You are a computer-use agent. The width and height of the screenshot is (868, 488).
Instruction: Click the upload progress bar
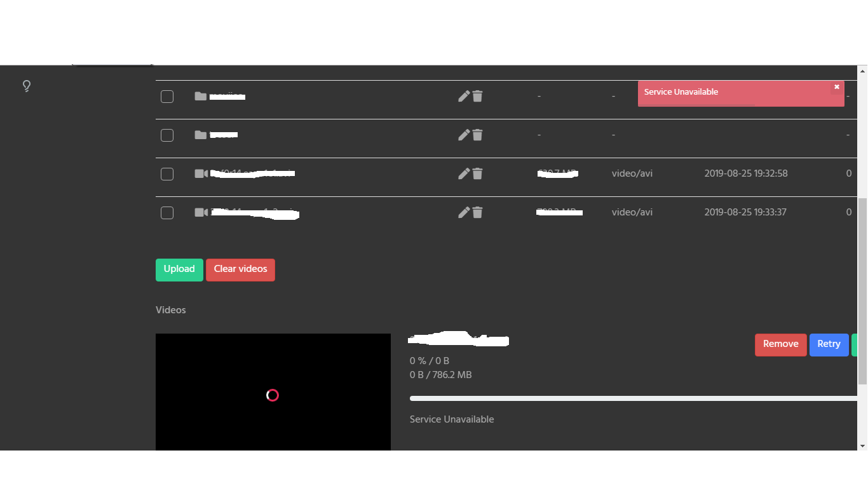pyautogui.click(x=634, y=398)
